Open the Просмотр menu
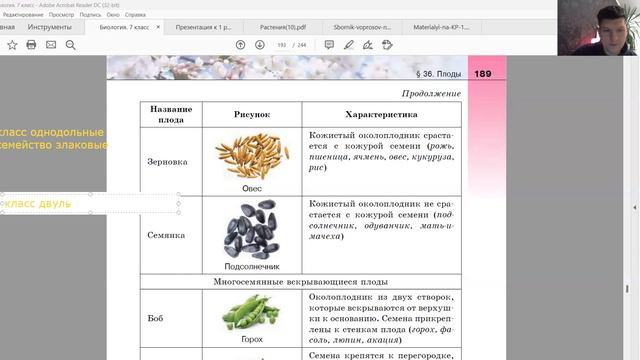This screenshot has height=360, width=640. [x=62, y=15]
